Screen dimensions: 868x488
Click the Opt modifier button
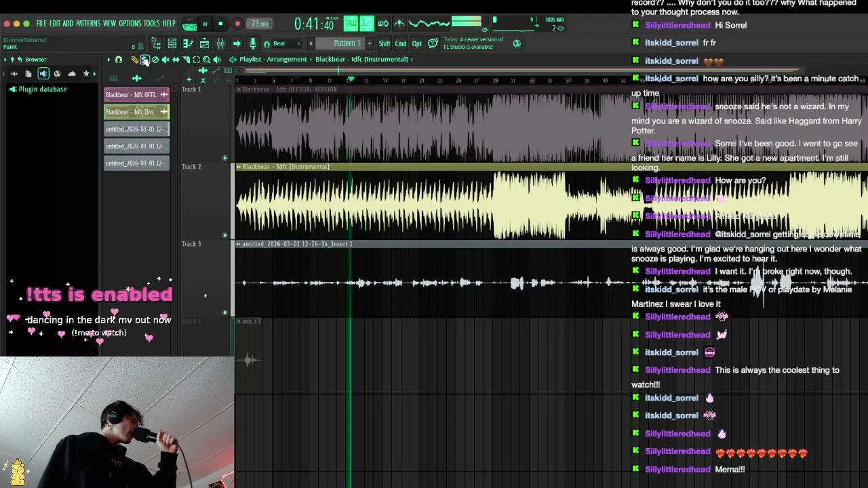pos(417,43)
